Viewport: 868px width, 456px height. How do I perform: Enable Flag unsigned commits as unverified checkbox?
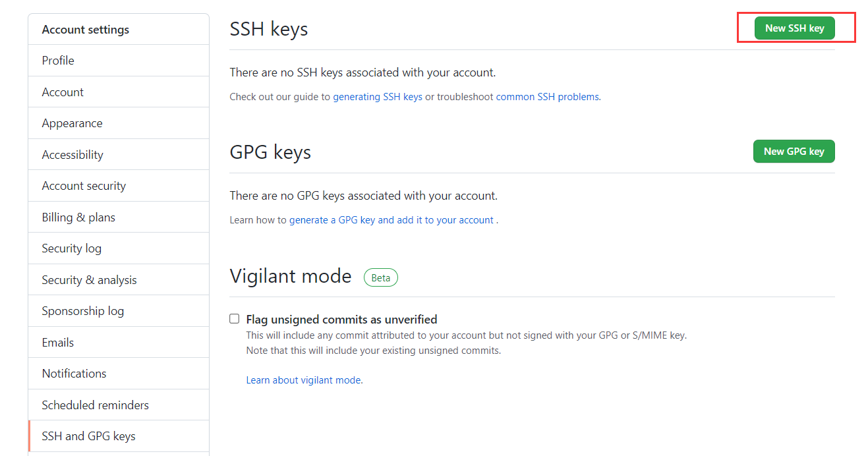(x=235, y=319)
